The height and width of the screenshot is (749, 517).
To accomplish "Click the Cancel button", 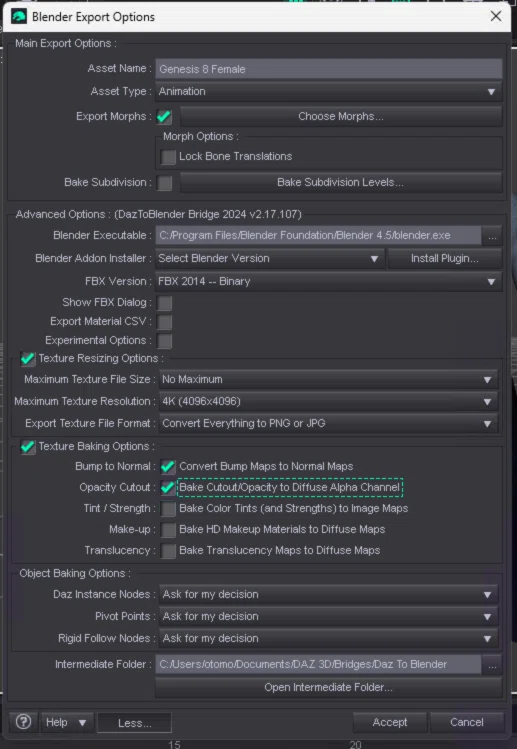I will (x=467, y=722).
